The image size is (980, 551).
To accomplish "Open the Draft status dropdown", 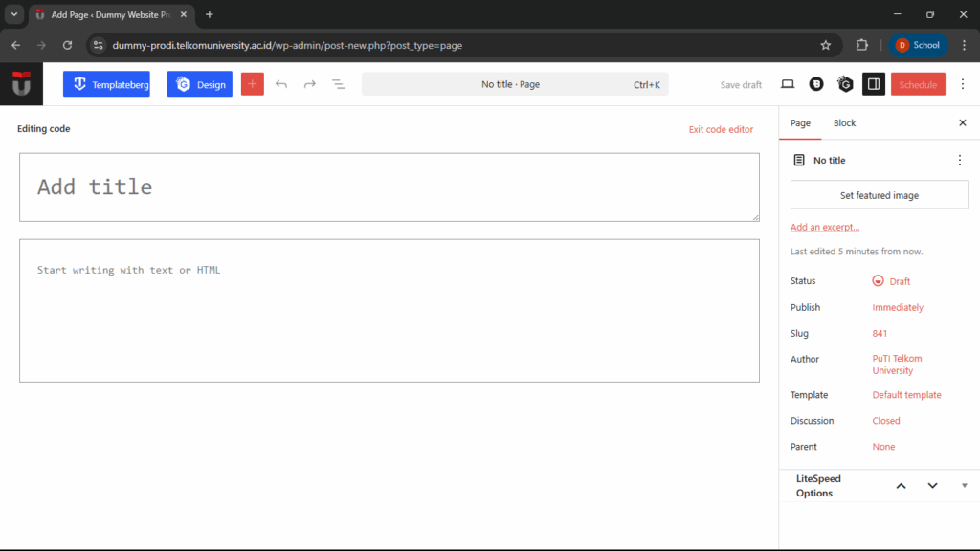I will (x=891, y=281).
